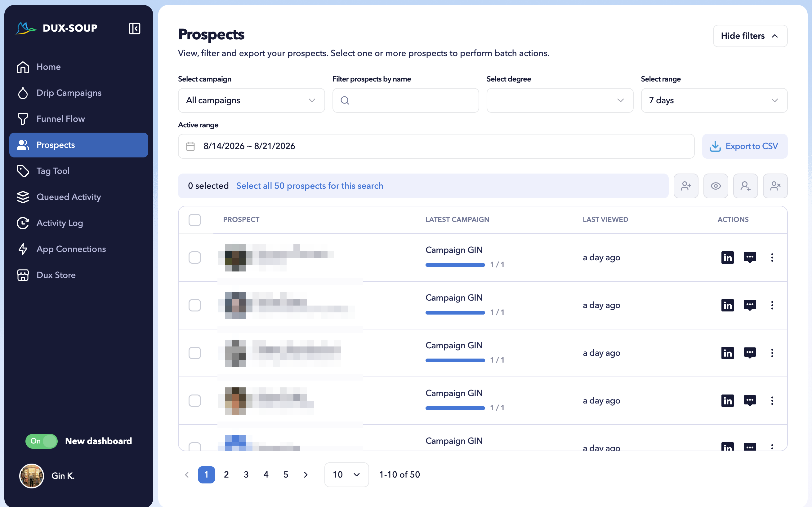Open the Gin K. profile avatar

[32, 476]
